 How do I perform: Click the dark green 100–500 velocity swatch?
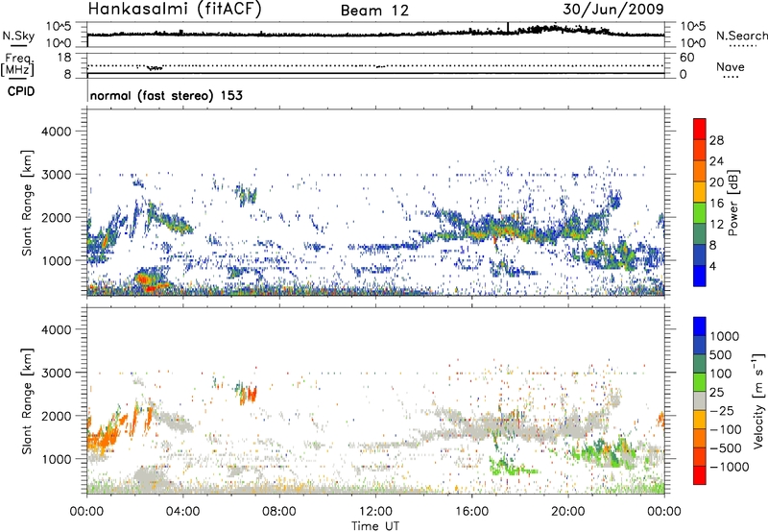[x=700, y=364]
